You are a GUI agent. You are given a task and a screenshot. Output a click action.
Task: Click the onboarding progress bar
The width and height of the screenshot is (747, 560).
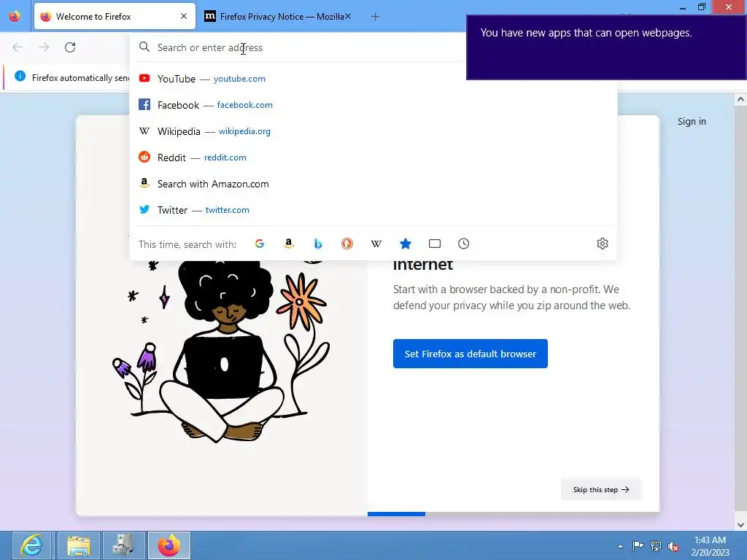coord(513,514)
